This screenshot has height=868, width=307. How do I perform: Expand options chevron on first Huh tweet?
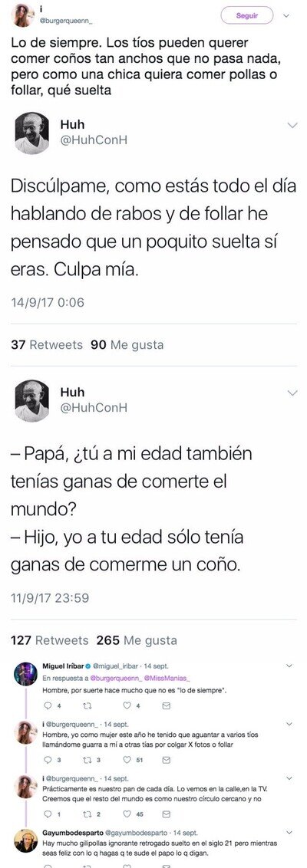(x=292, y=127)
